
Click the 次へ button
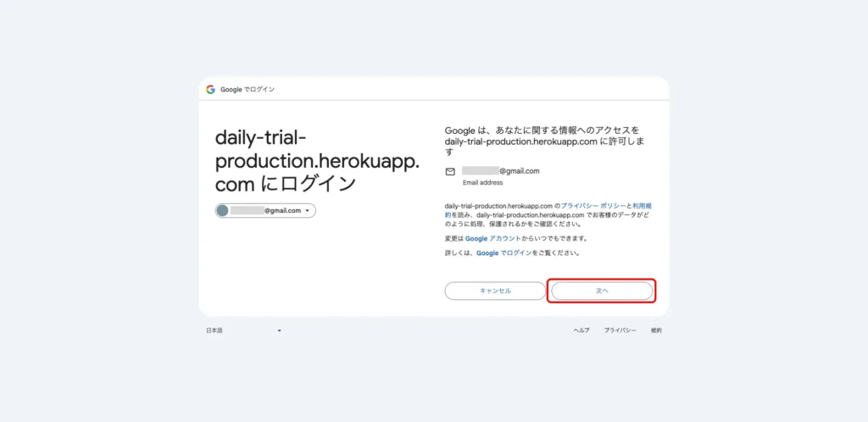click(x=602, y=291)
